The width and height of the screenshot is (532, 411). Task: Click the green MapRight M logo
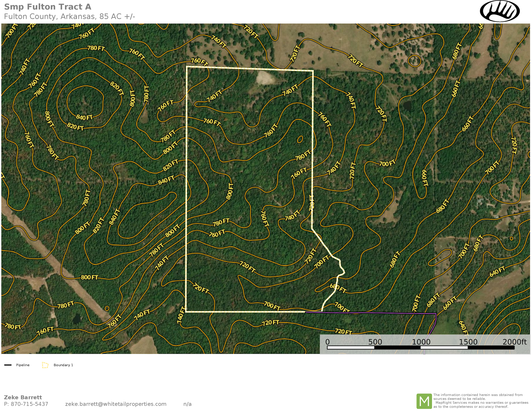click(x=424, y=401)
